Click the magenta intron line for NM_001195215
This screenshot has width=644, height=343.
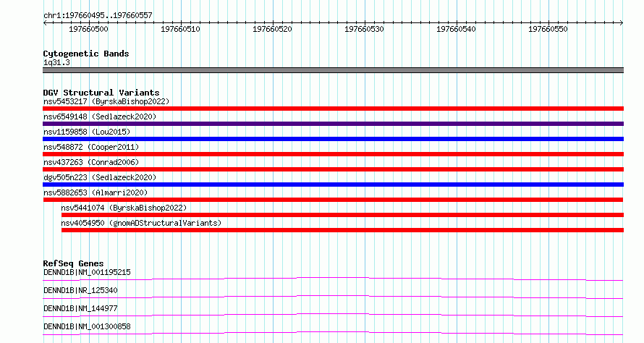[333, 279]
